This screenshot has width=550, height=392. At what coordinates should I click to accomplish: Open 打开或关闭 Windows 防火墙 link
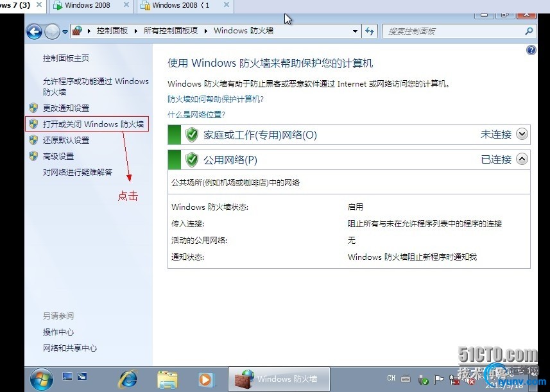click(x=93, y=124)
